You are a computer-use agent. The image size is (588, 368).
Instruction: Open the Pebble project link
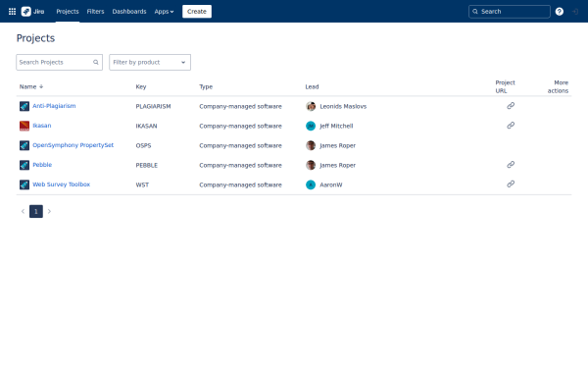pos(42,165)
